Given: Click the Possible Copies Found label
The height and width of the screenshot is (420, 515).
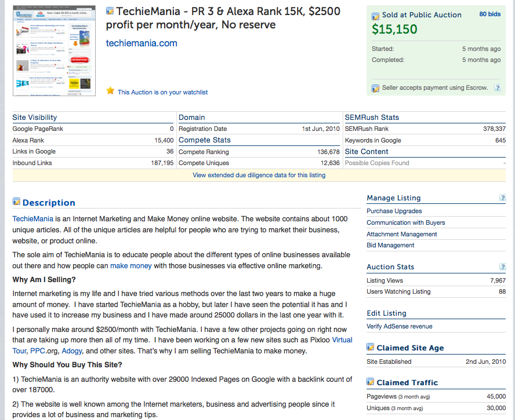Looking at the screenshot, I should pos(377,163).
